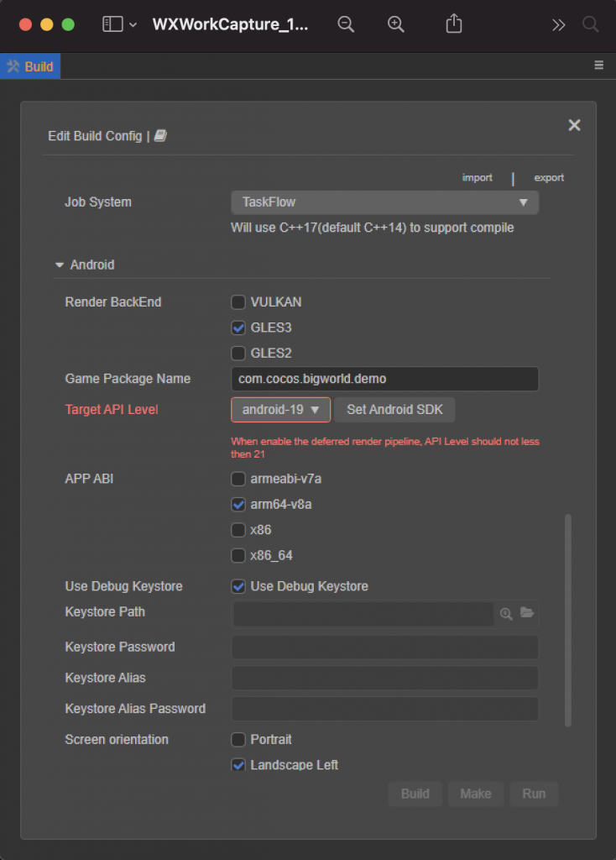Click the hamburger menu icon on the Build bar
This screenshot has width=616, height=860.
pos(599,64)
